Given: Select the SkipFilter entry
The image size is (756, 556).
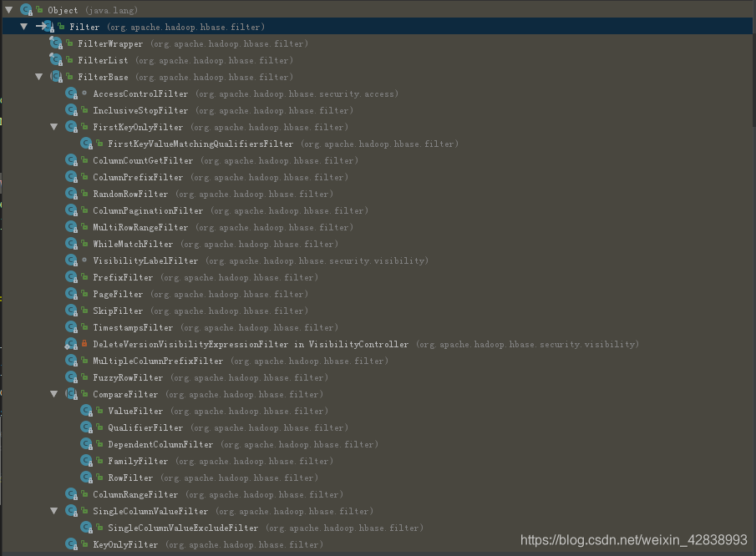Looking at the screenshot, I should coord(200,311).
